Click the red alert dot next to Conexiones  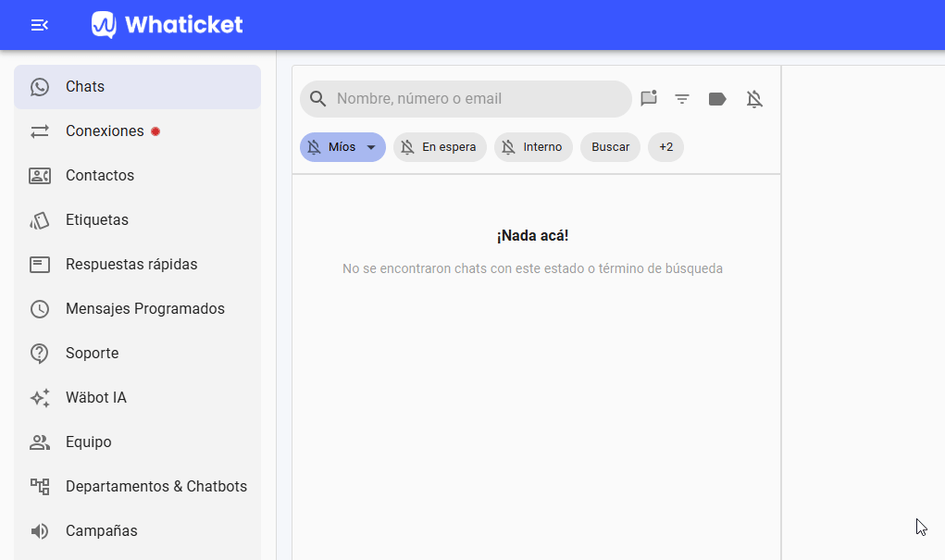click(155, 131)
